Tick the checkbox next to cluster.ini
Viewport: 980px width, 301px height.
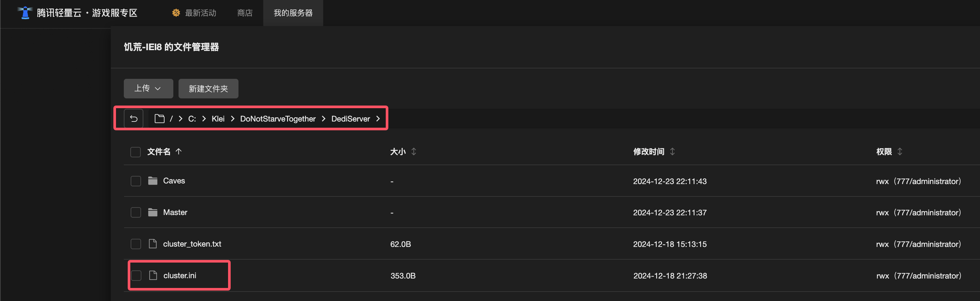136,276
